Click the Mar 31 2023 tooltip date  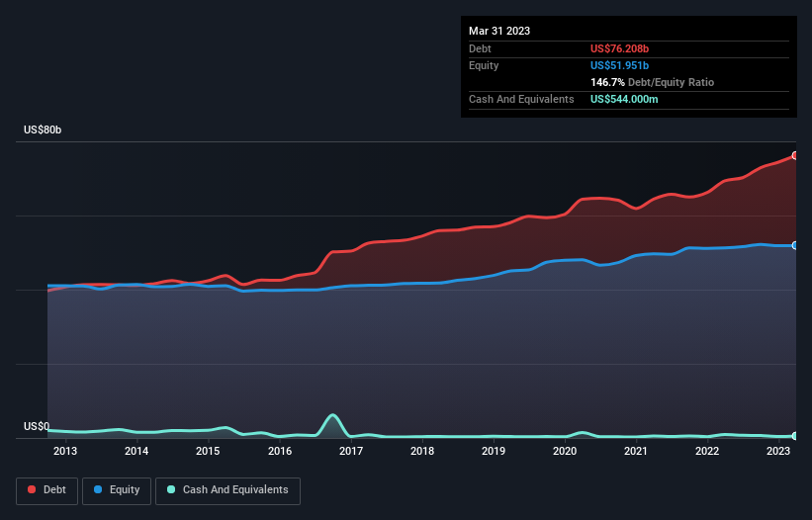[499, 31]
